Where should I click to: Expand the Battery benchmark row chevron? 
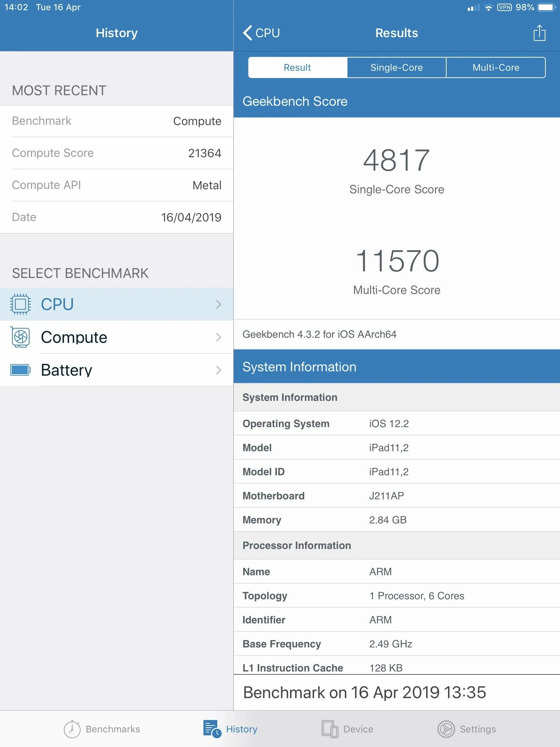click(218, 370)
